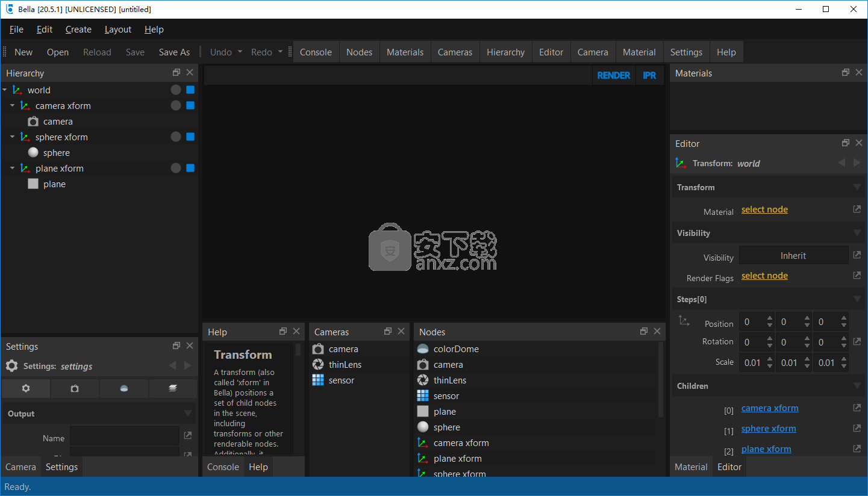Click Material select node link
This screenshot has width=868, height=496.
(x=764, y=209)
